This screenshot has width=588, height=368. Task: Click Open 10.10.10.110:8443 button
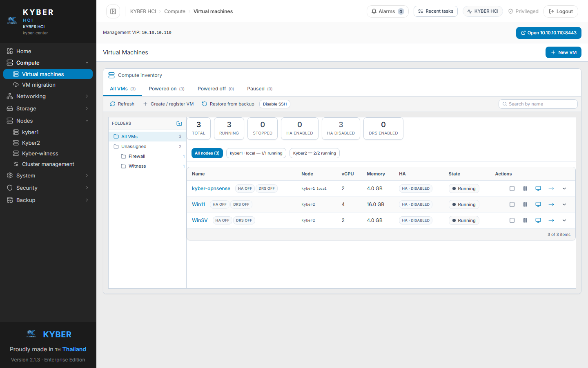(549, 33)
